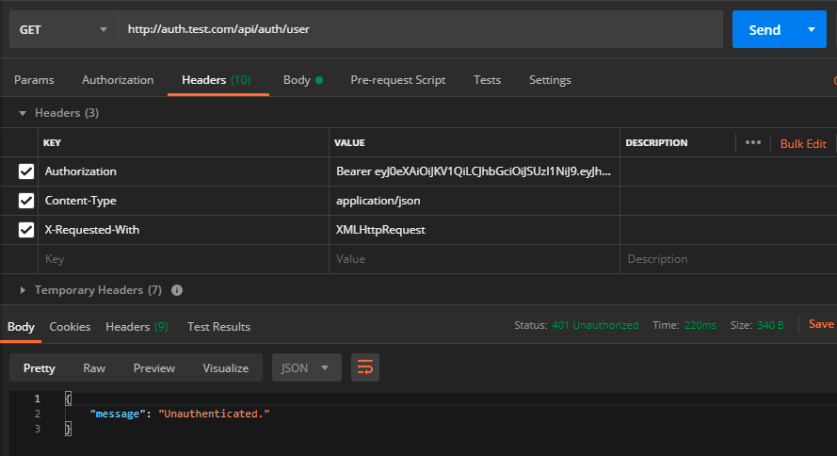This screenshot has width=837, height=456.
Task: Collapse the Headers (3) section
Action: [22, 113]
